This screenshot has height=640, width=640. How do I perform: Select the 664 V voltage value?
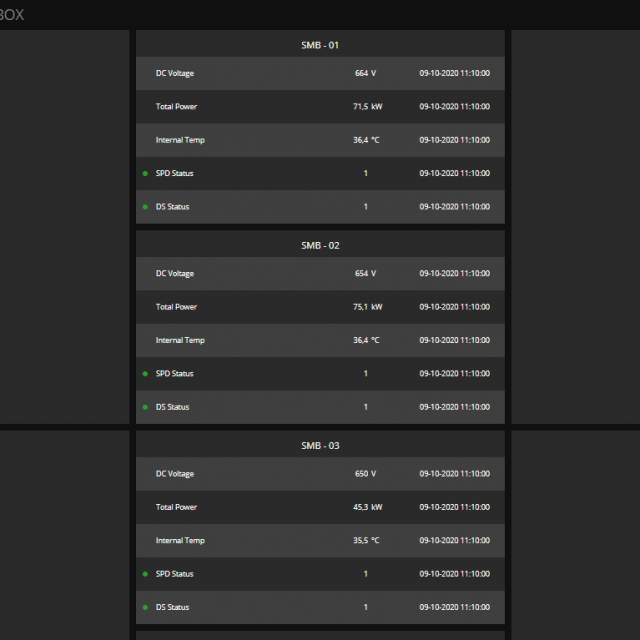(365, 73)
